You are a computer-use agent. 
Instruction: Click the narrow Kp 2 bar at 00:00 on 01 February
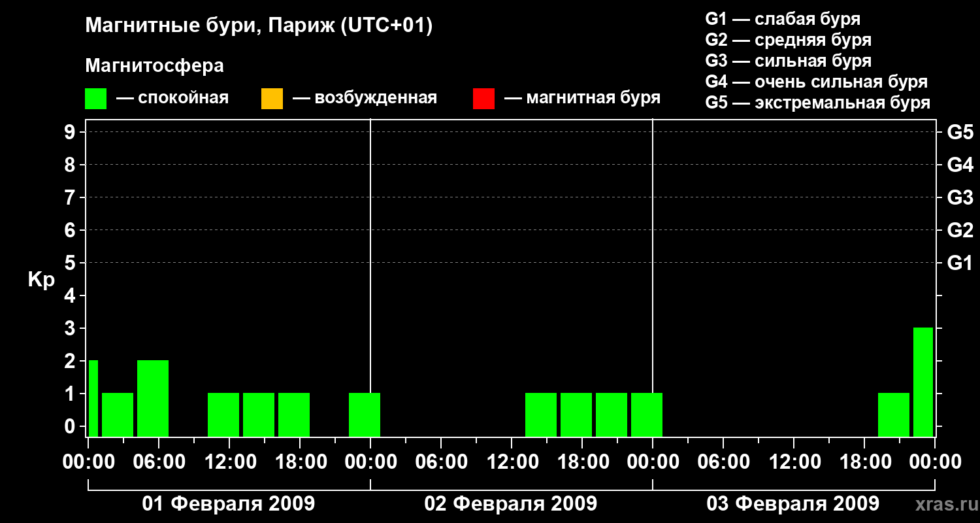click(x=93, y=398)
